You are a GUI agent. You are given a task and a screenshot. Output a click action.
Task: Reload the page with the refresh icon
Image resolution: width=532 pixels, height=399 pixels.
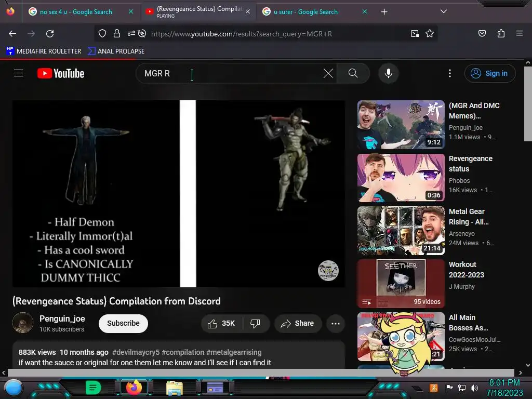point(50,34)
